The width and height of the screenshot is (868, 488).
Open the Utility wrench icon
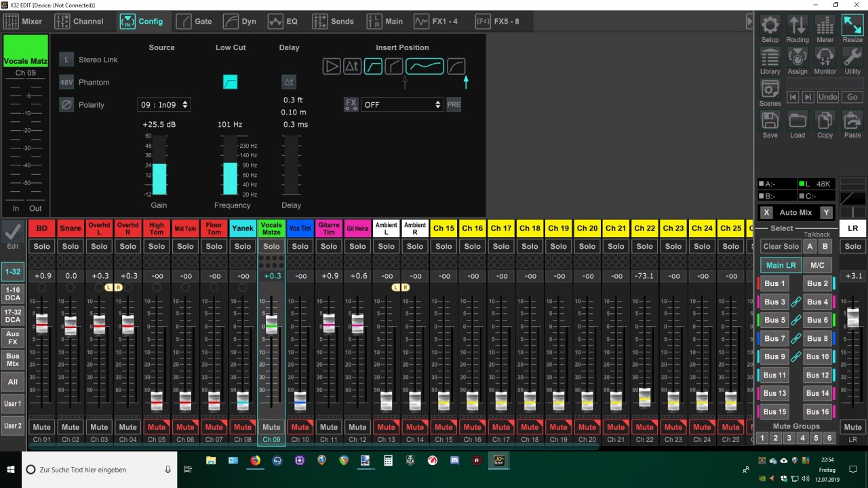(852, 57)
